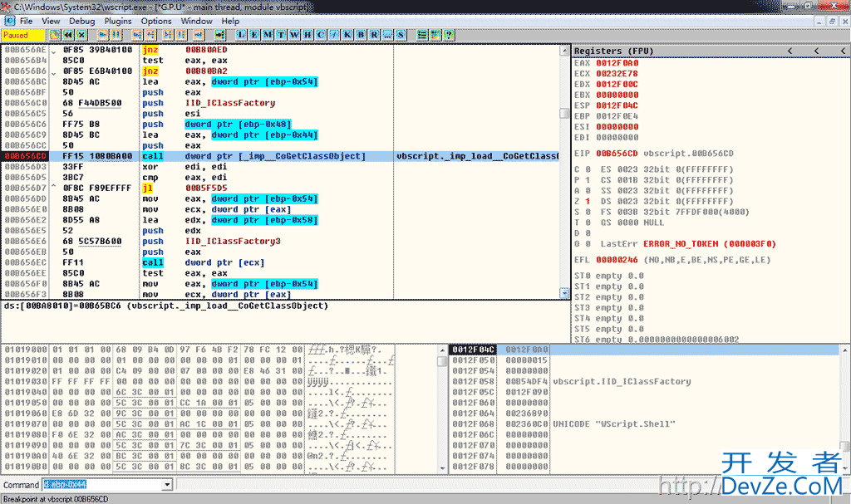Click the leftmost arrow in Registers header

click(x=790, y=51)
